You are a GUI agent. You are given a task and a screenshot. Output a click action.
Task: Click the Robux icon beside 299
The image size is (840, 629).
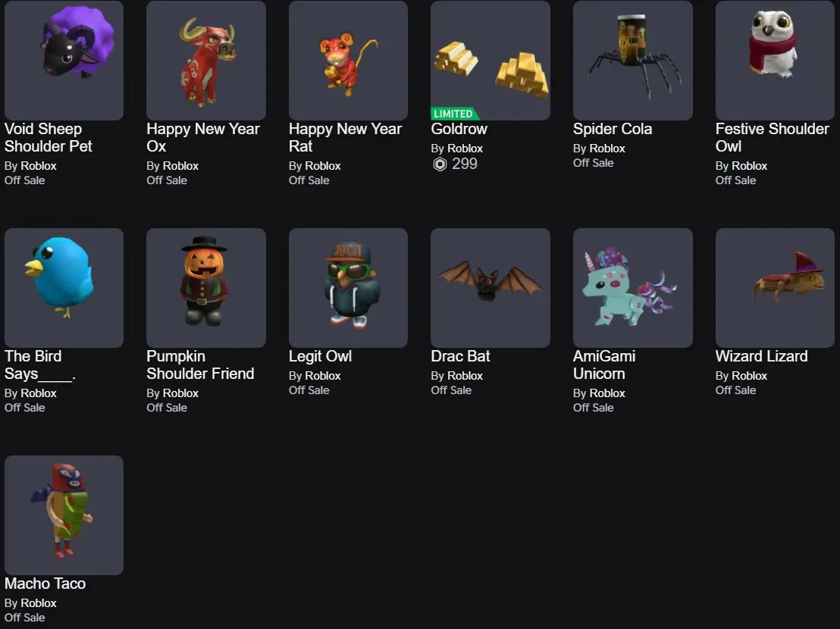coord(440,164)
